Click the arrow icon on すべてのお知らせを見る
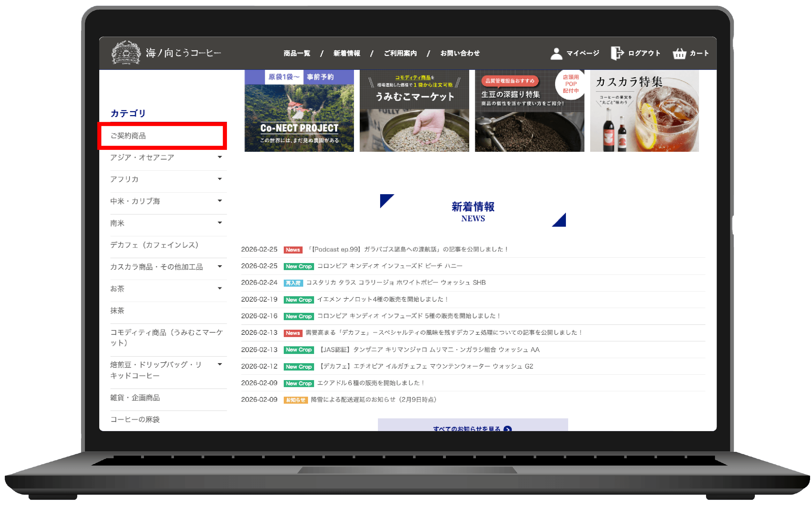 (x=508, y=429)
